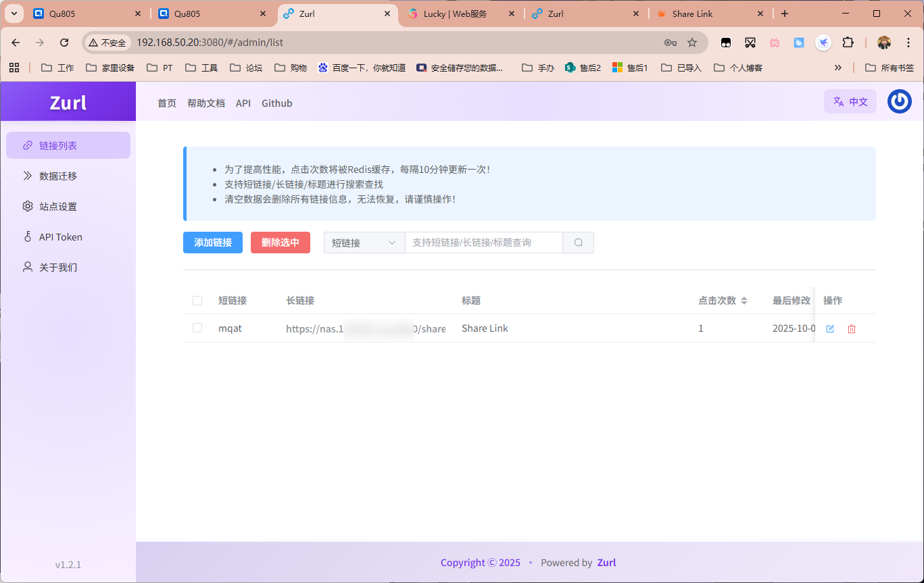
Task: Delete the mqat link via trash icon
Action: pos(851,329)
